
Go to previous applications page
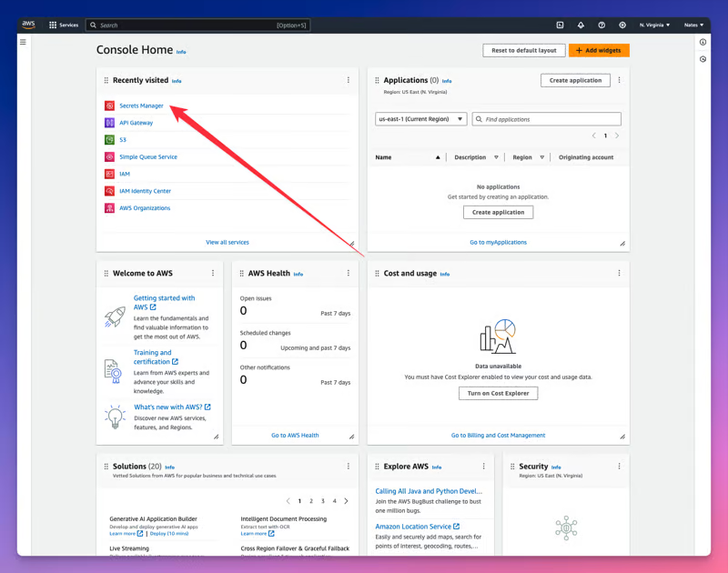coord(594,136)
